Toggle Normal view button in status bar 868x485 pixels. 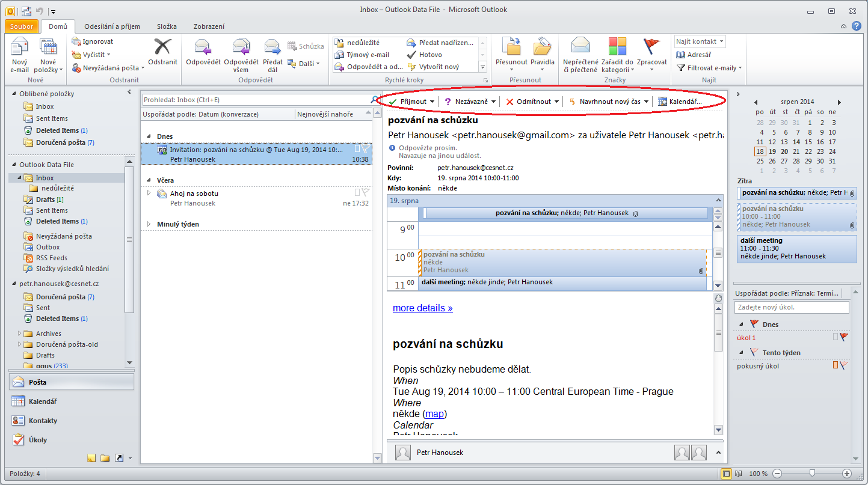[727, 474]
